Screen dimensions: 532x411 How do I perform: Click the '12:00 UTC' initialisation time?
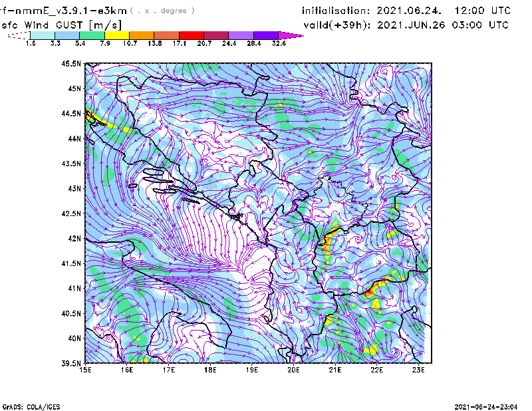(483, 11)
